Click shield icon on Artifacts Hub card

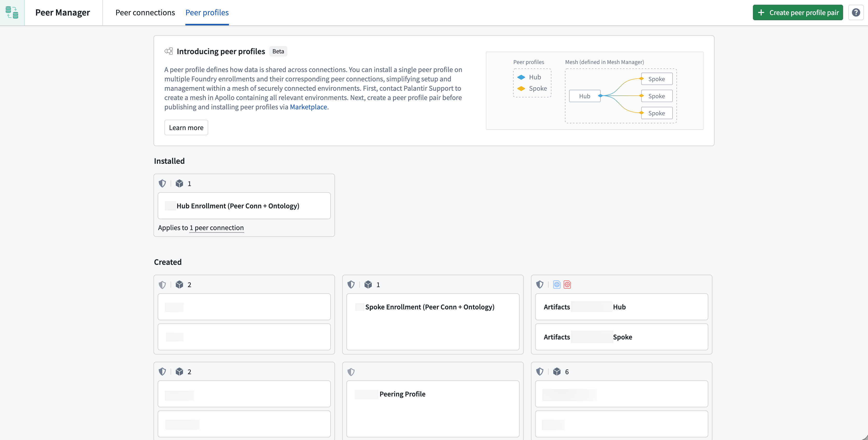click(540, 285)
